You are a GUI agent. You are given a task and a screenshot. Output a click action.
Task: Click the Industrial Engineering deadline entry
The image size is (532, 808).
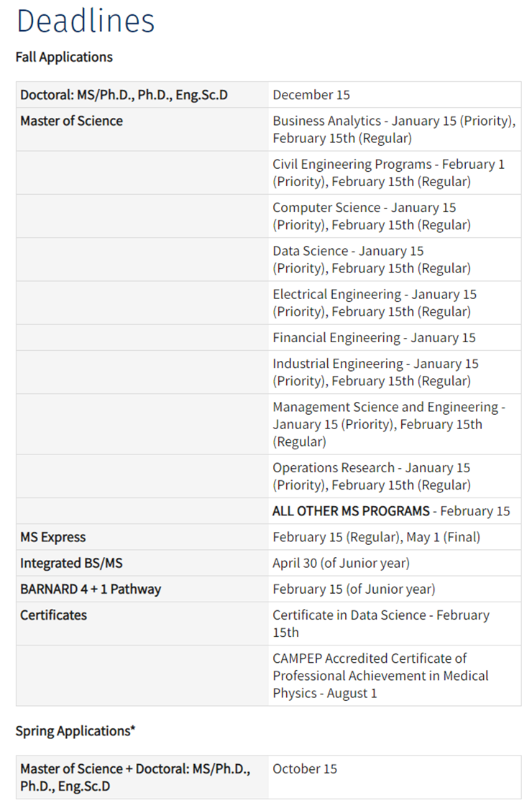375,372
